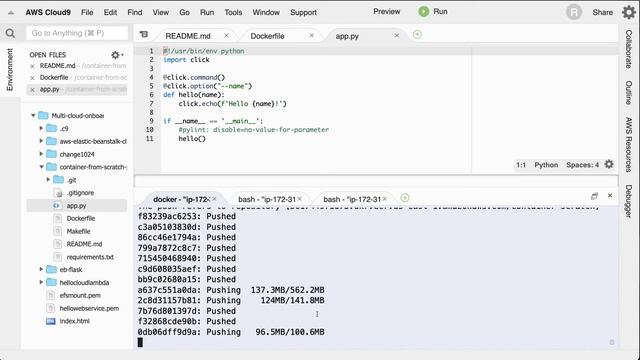Select the index.html file icon
Image resolution: width=640 pixels, height=360 pixels.
[x=51, y=321]
